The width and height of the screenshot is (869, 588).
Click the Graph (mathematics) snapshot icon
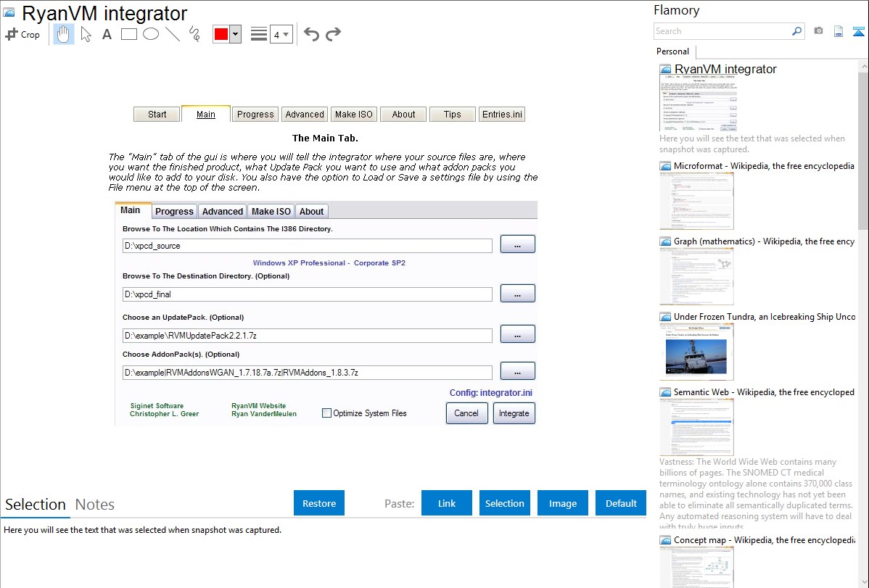coord(665,241)
